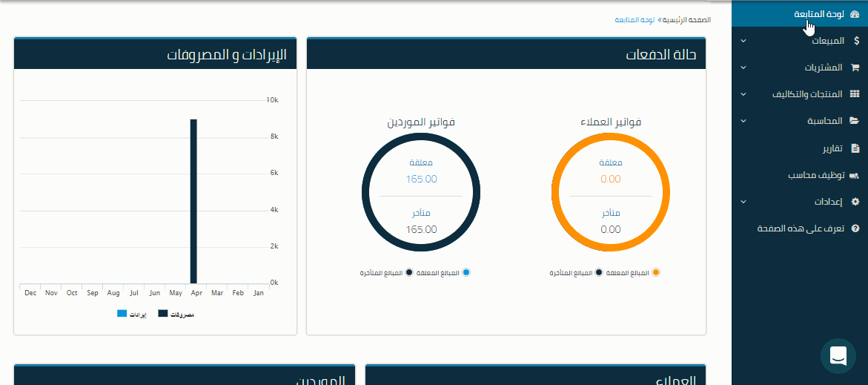Toggle المبالغ المتأخرة legend under فواتير العملاء
This screenshot has height=385, width=868.
(598, 273)
